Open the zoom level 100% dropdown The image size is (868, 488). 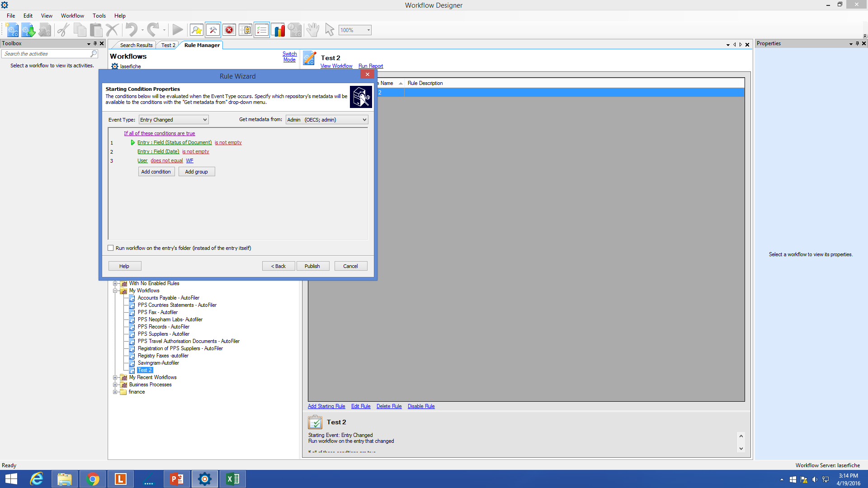[x=368, y=30]
